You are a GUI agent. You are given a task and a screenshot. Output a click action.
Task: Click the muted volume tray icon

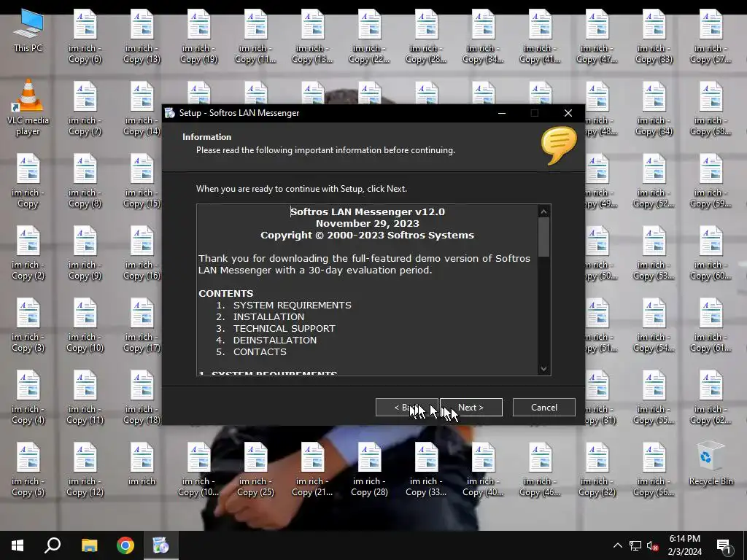click(652, 545)
